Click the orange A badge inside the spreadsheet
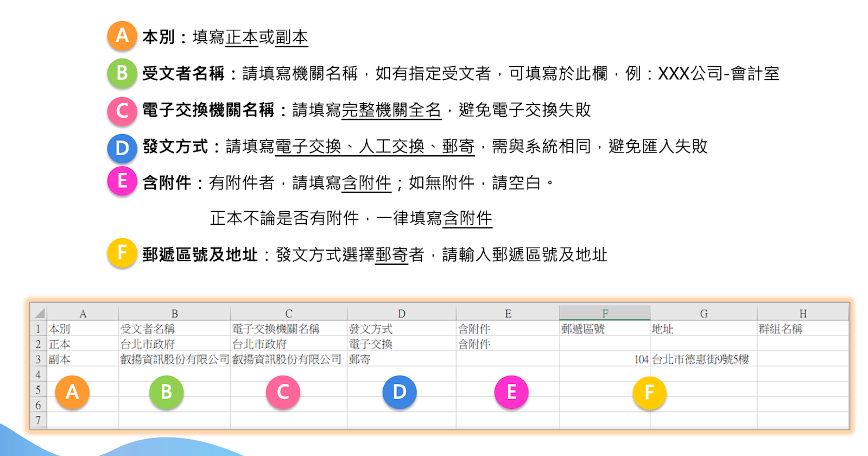 pyautogui.click(x=72, y=392)
